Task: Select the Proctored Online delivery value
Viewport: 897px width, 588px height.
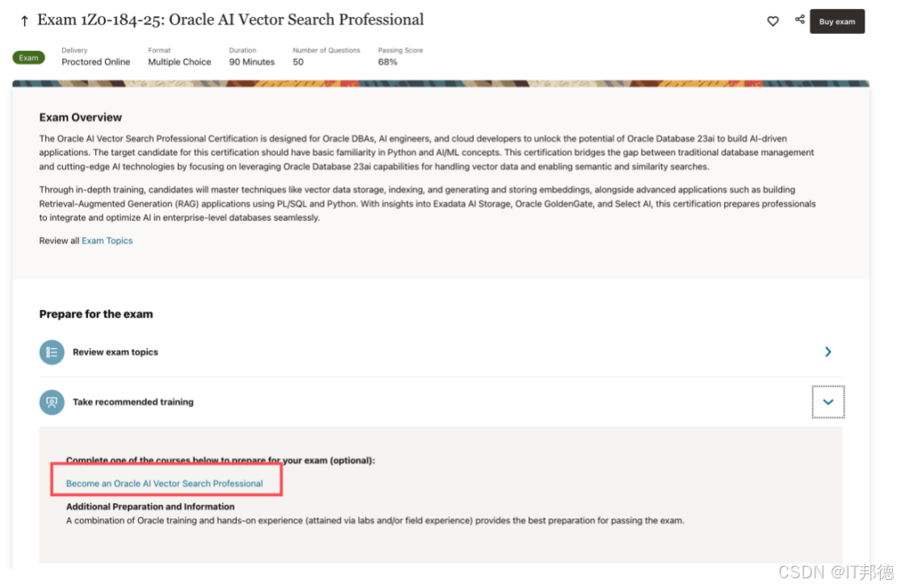Action: coord(95,61)
